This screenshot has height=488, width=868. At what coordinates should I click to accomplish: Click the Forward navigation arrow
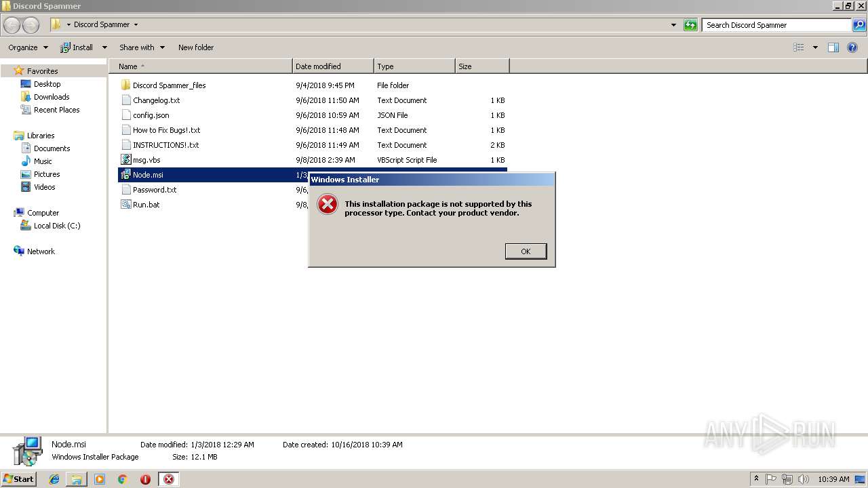click(x=31, y=25)
